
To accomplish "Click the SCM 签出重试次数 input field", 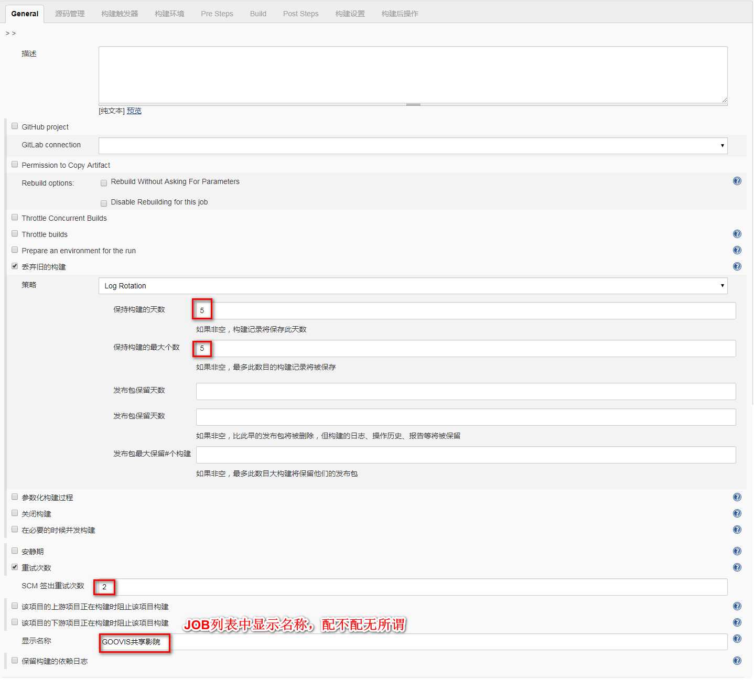I will coord(413,587).
